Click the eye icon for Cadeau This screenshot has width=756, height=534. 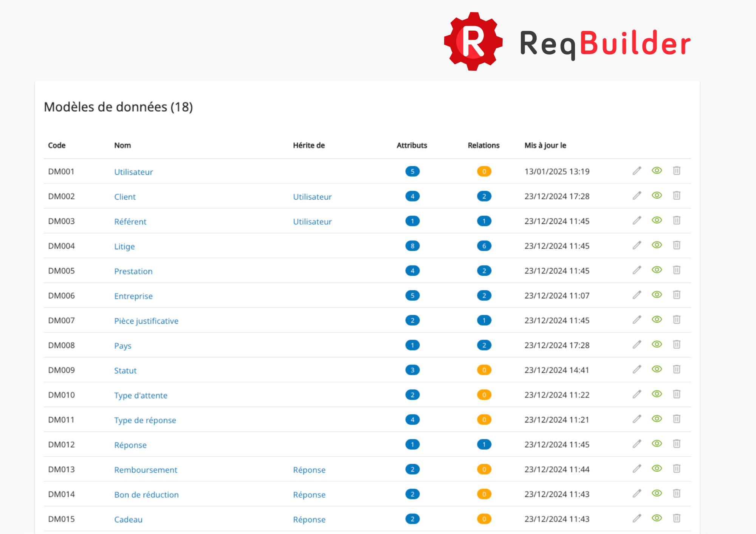pos(657,518)
